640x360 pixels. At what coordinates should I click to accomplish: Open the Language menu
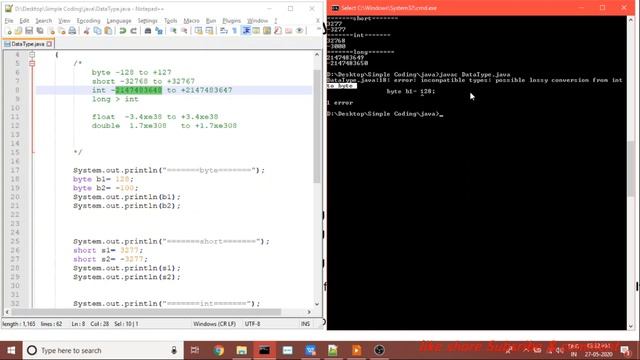(119, 20)
